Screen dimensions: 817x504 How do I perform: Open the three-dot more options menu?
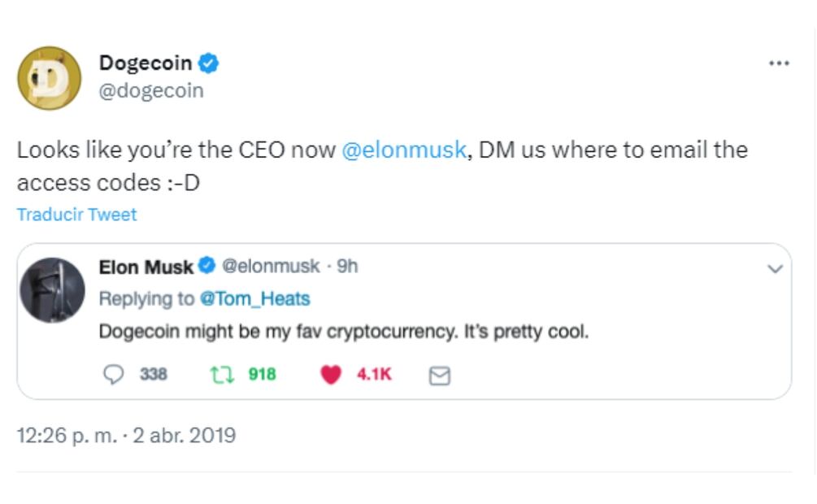(x=778, y=63)
